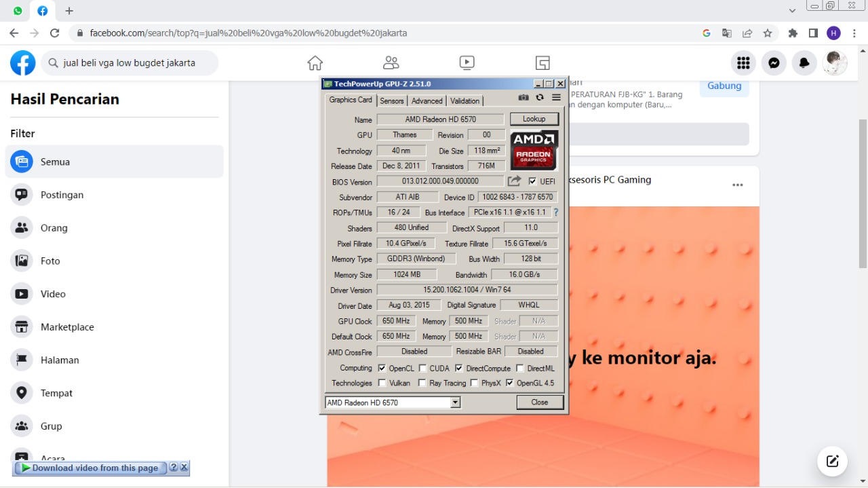Toggle the UEFI checkbox
Viewport: 868px width, 488px height.
[x=532, y=181]
